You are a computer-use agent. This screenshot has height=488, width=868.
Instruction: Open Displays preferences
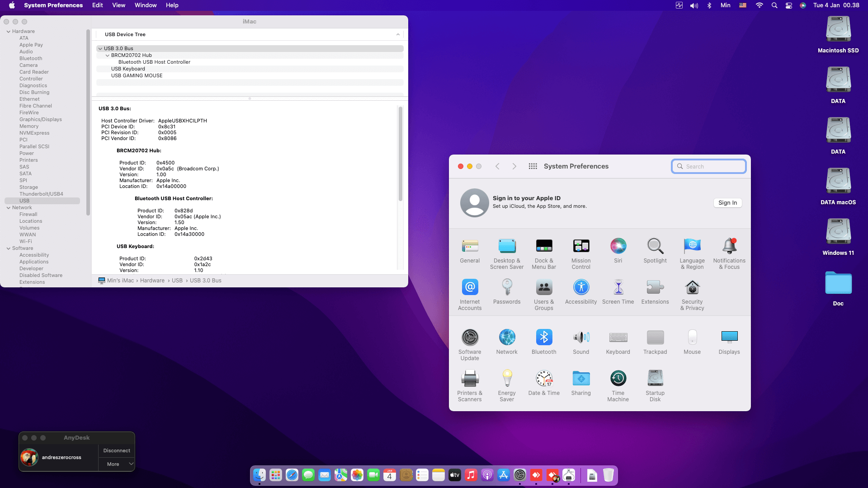(x=729, y=343)
